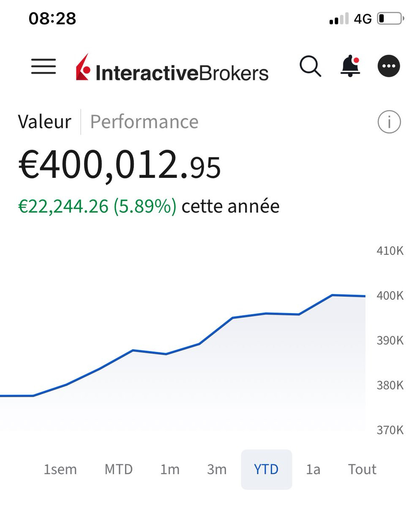Choose the 1a time range
Image resolution: width=420 pixels, height=507 pixels.
click(313, 469)
